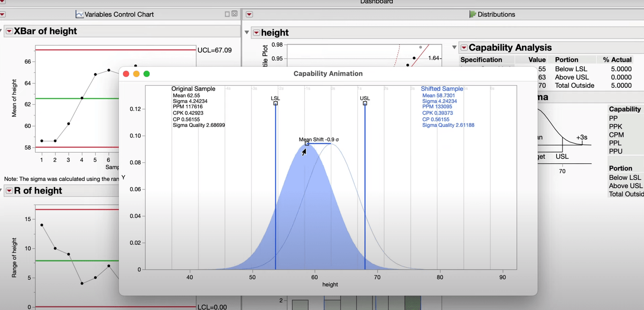Click the Distributions panel icon

[x=473, y=14]
